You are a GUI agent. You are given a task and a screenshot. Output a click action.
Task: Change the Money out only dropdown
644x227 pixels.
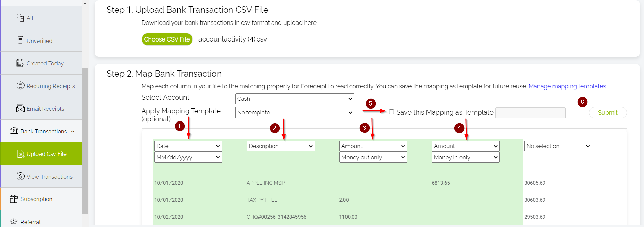[x=373, y=157]
